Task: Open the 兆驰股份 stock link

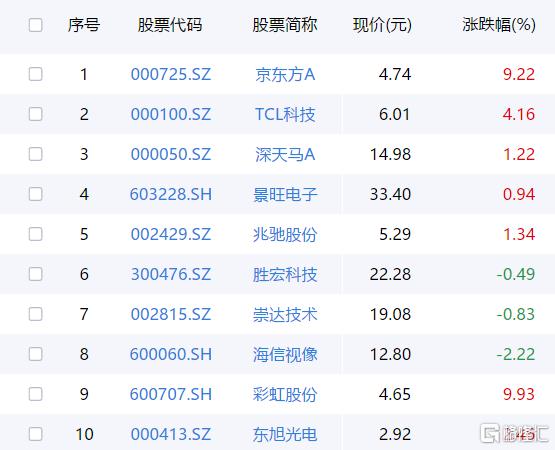Action: [x=285, y=234]
